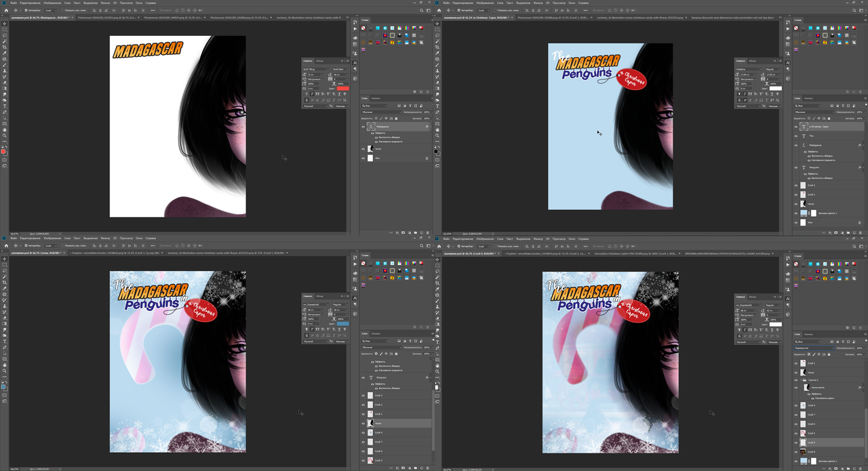
Task: Click the fx layer style icon in the white-canvas window
Action: coord(397,232)
